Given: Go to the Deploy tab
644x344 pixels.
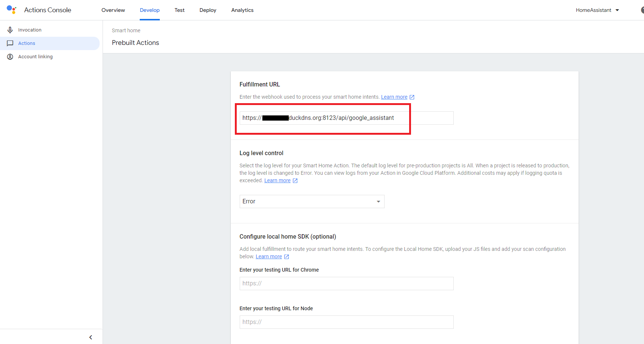Looking at the screenshot, I should coord(208,10).
